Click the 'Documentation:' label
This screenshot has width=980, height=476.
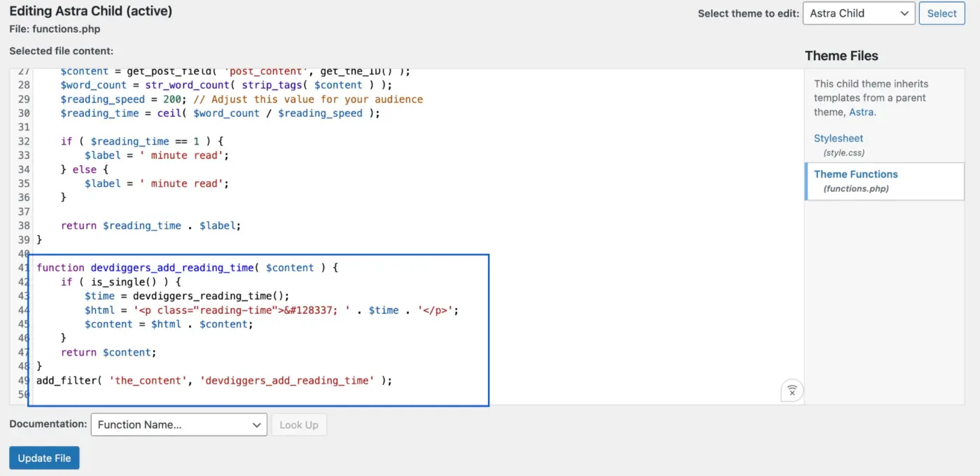(x=48, y=424)
